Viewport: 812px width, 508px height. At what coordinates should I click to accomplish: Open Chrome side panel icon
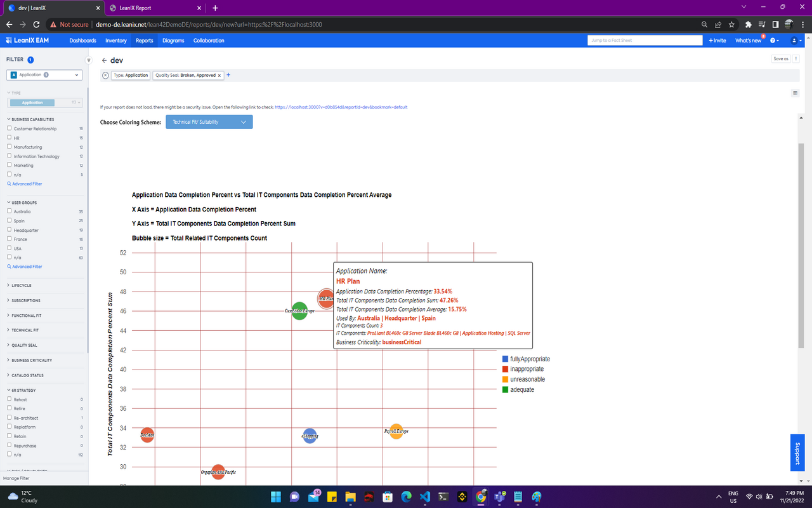pos(775,24)
